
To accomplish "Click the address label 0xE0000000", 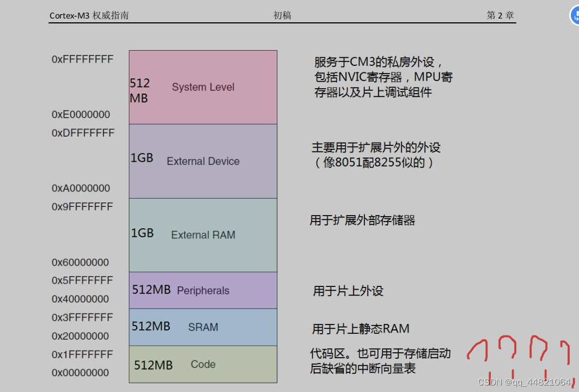I will tap(81, 114).
